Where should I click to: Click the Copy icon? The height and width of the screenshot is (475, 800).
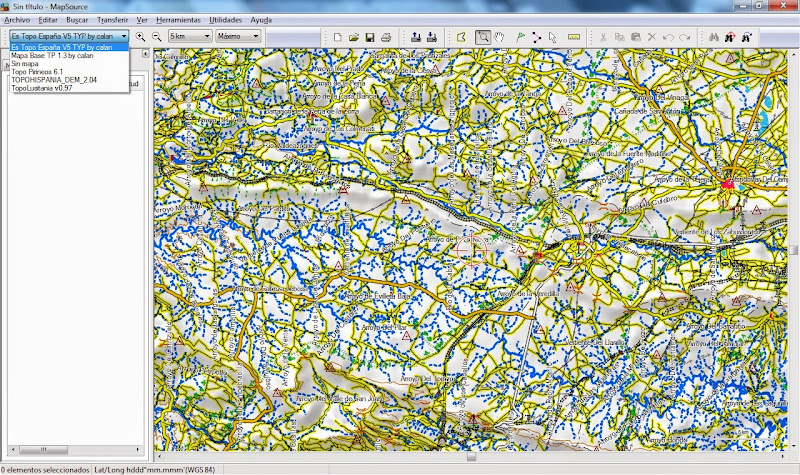[619, 37]
